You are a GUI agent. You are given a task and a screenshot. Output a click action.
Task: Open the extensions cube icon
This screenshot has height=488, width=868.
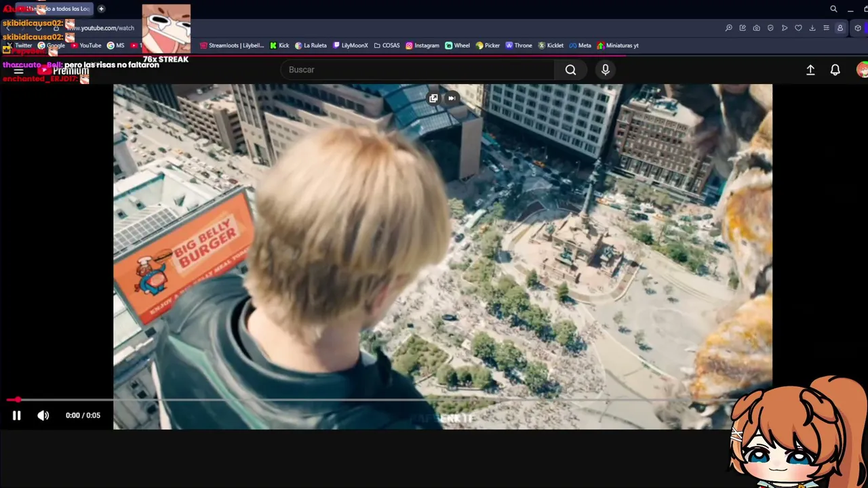(x=858, y=28)
